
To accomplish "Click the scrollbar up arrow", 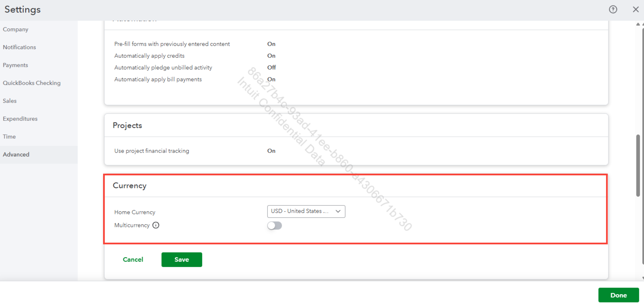I will click(x=638, y=24).
